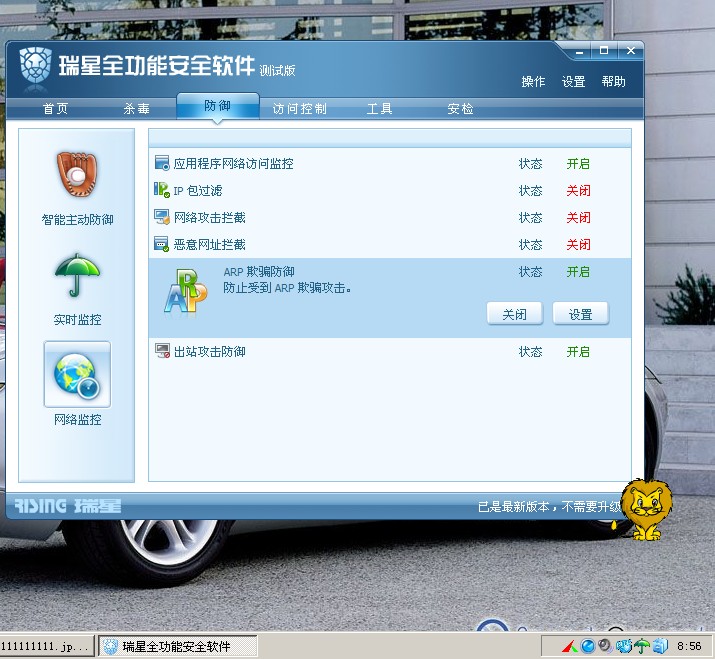The height and width of the screenshot is (659, 715).
Task: Click the 应用程序网络访问监控 row icon
Action: tap(162, 163)
